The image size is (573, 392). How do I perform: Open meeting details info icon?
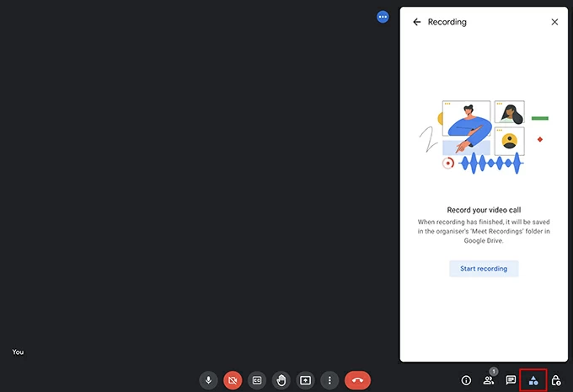[x=466, y=380]
